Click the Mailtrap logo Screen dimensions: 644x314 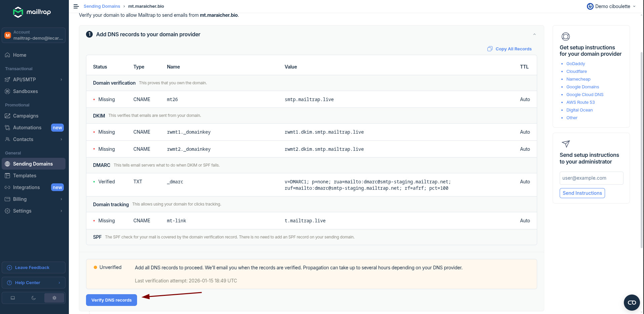coord(32,12)
